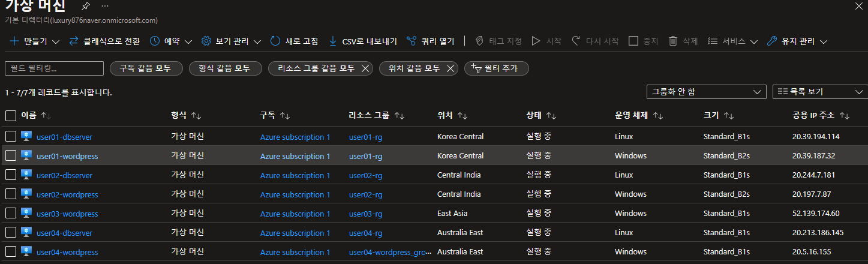Viewport: 868px width, 264px height.
Task: Open the user01-wordpress VM link
Action: tap(67, 156)
